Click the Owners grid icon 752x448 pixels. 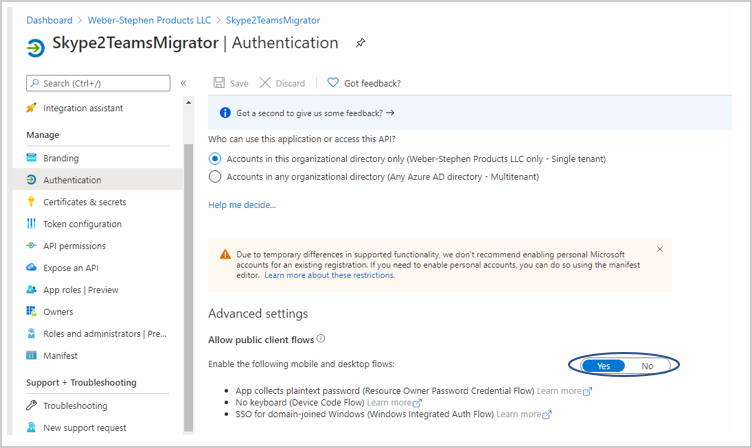[x=31, y=311]
